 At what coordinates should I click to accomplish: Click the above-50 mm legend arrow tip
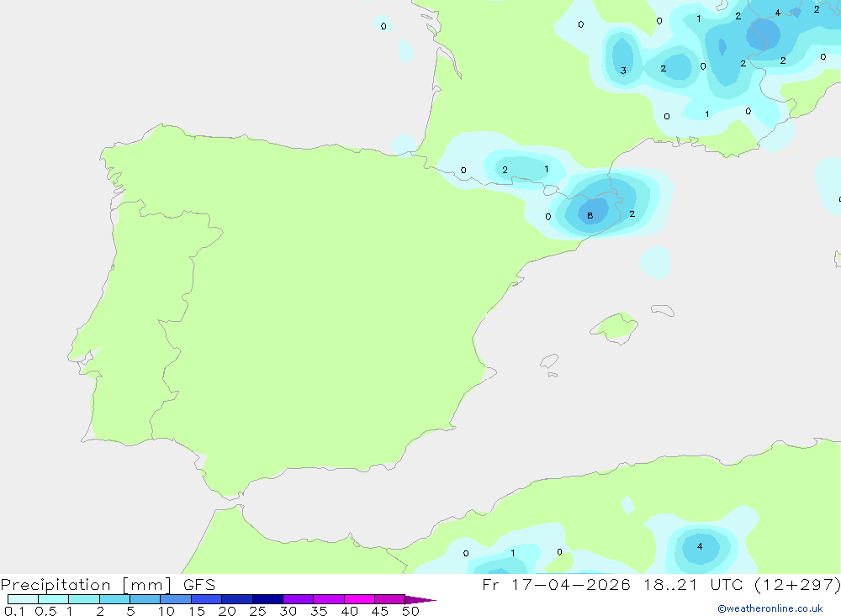click(420, 599)
